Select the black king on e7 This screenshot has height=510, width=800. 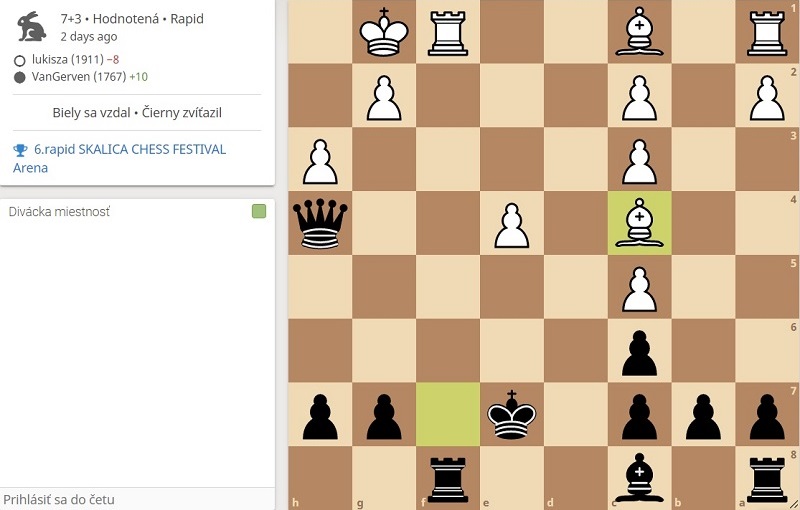coord(512,415)
